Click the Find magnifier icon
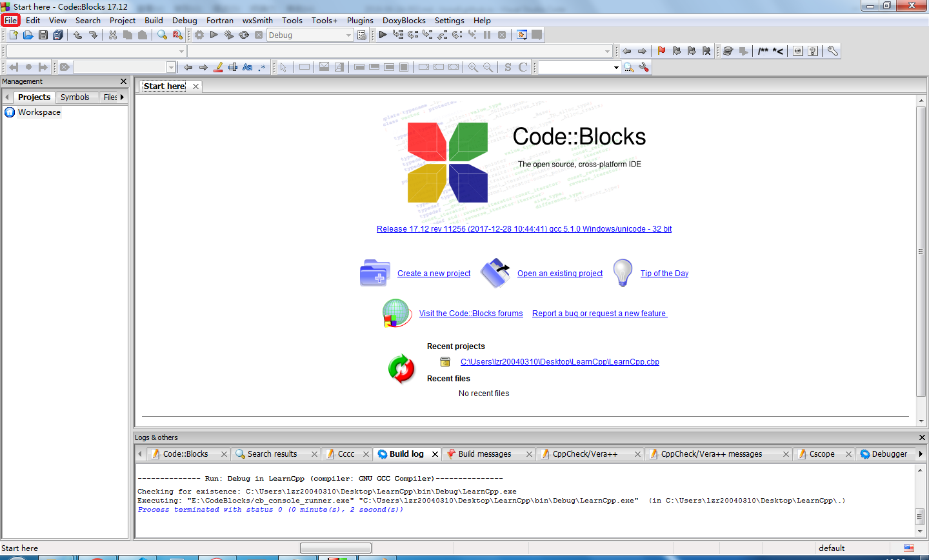The image size is (929, 560). pyautogui.click(x=163, y=35)
